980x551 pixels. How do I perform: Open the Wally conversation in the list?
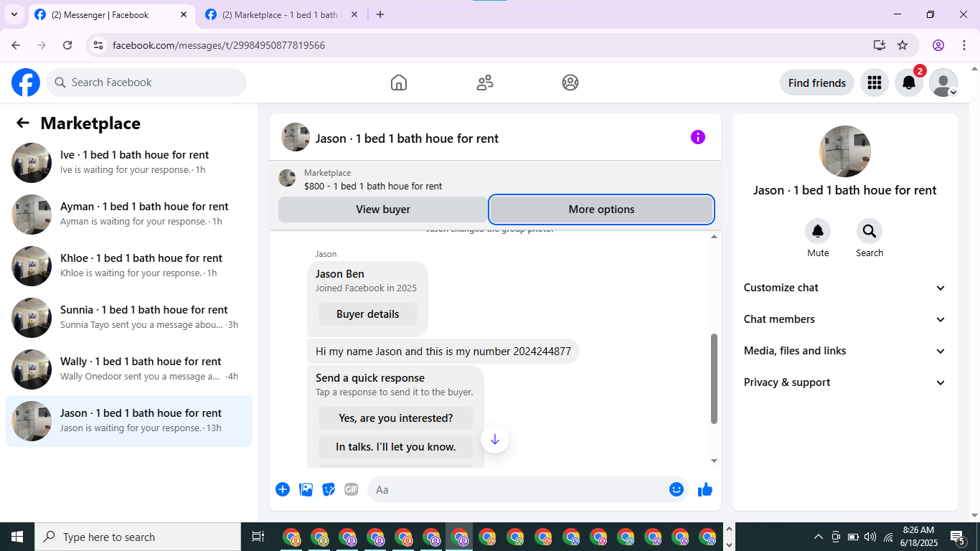[x=129, y=369]
